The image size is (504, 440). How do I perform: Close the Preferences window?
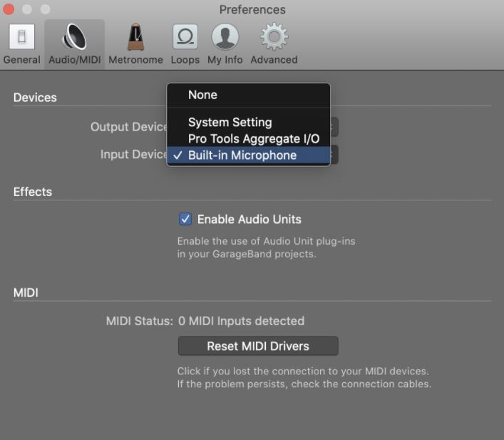[9, 9]
